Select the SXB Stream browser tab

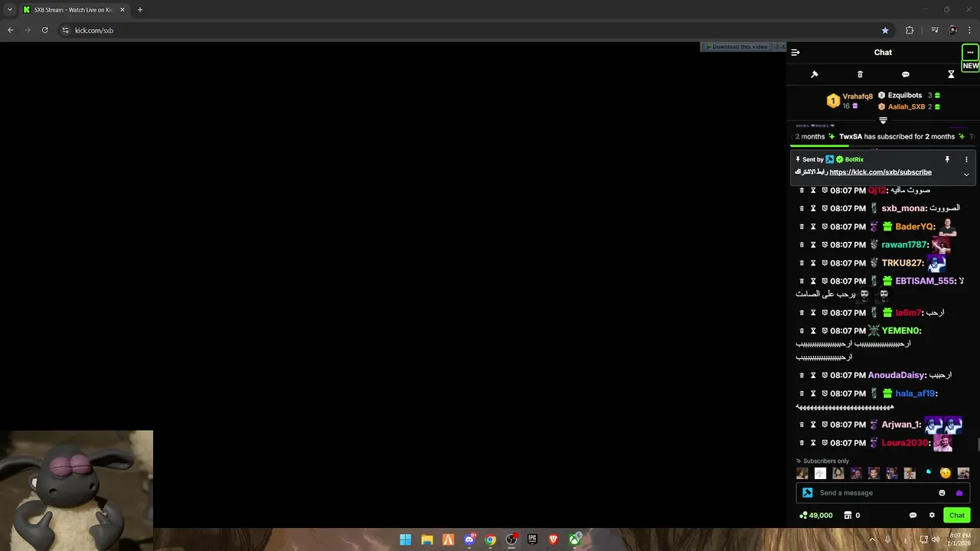click(x=73, y=10)
